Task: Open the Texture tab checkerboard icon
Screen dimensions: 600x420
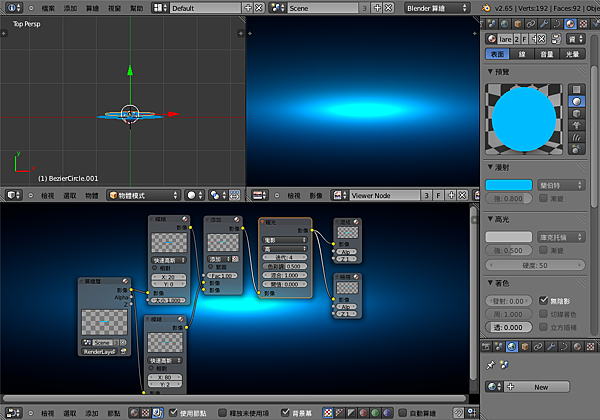Action: [583, 24]
